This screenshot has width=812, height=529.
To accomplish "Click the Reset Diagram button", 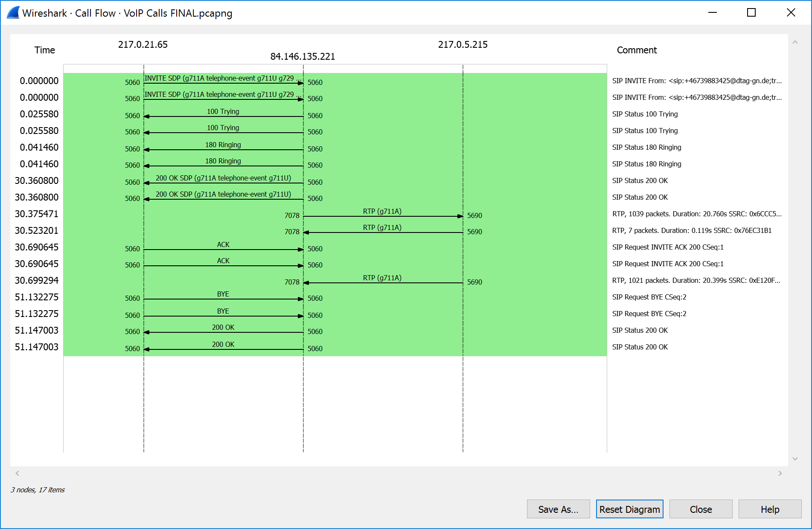I will coord(629,509).
